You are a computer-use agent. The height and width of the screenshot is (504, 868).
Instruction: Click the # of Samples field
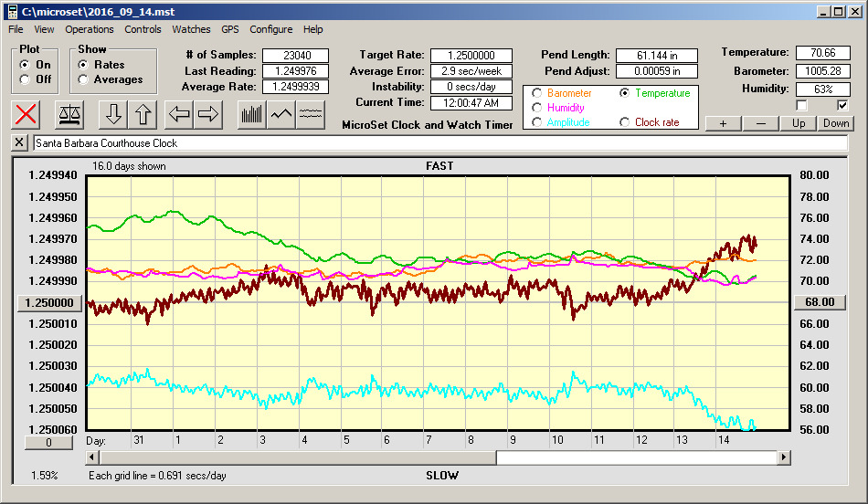click(296, 56)
